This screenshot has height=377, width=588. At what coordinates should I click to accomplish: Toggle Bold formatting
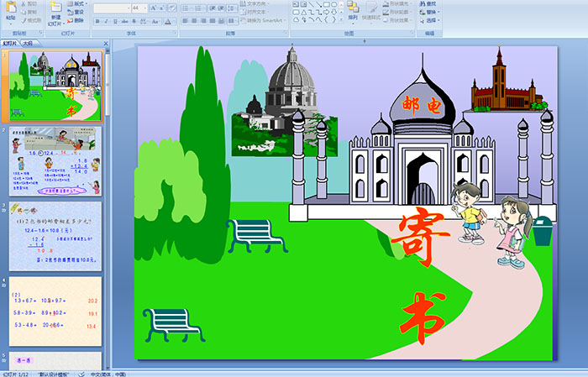coord(97,21)
